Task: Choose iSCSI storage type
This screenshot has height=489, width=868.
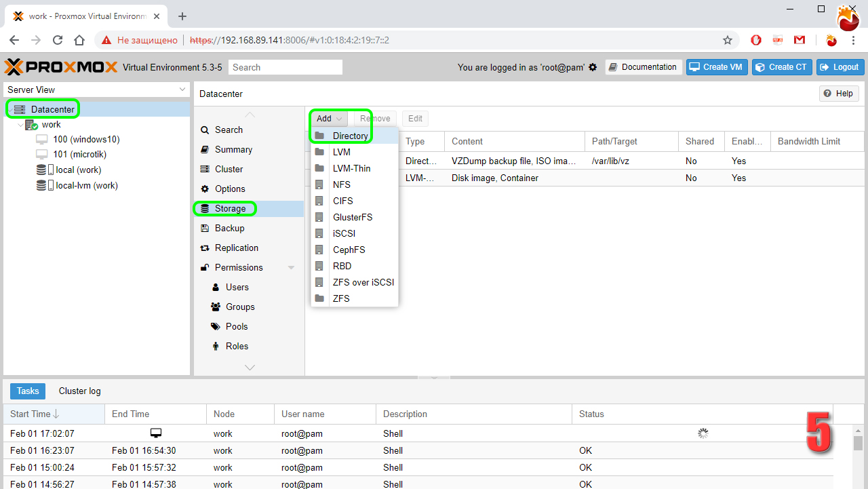Action: click(355, 233)
